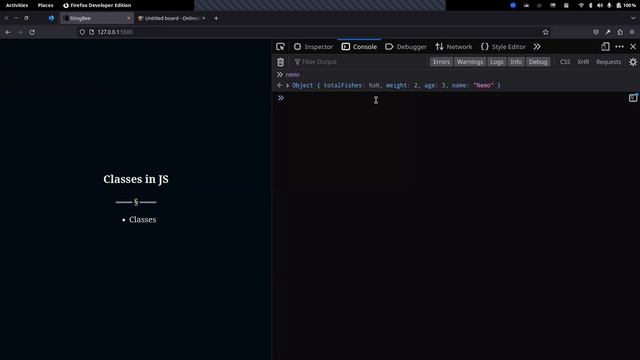
Task: Go back to previous page
Action: [x=8, y=32]
